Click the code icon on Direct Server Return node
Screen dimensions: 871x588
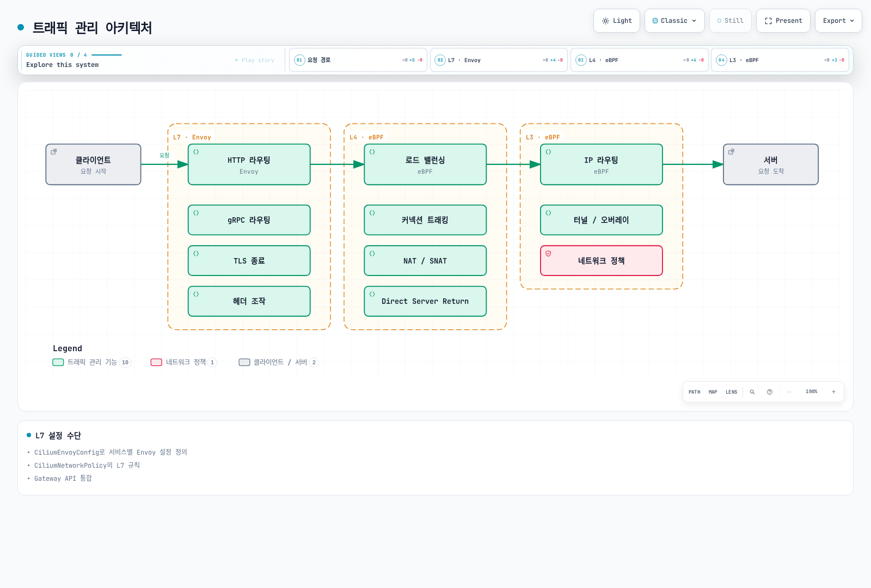click(372, 294)
